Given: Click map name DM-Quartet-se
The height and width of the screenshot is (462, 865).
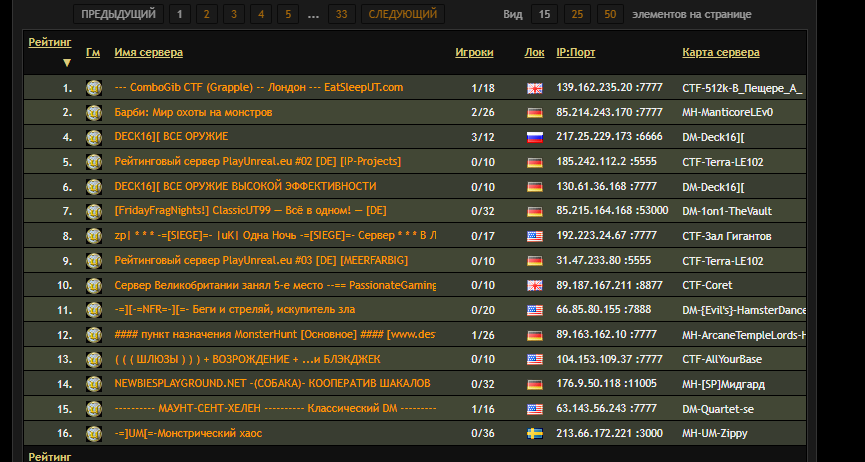Looking at the screenshot, I should point(718,410).
